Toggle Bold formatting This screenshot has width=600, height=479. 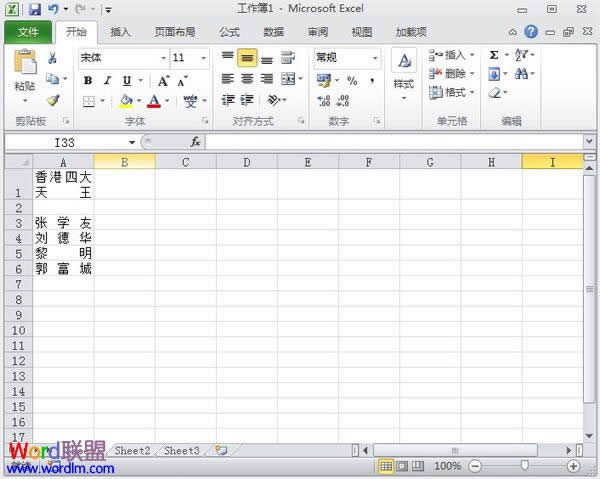88,81
